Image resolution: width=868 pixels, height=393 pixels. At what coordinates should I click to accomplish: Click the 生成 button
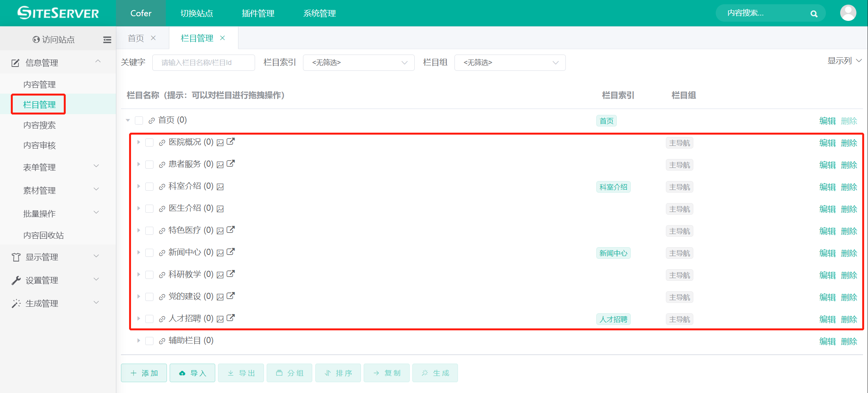pos(435,373)
